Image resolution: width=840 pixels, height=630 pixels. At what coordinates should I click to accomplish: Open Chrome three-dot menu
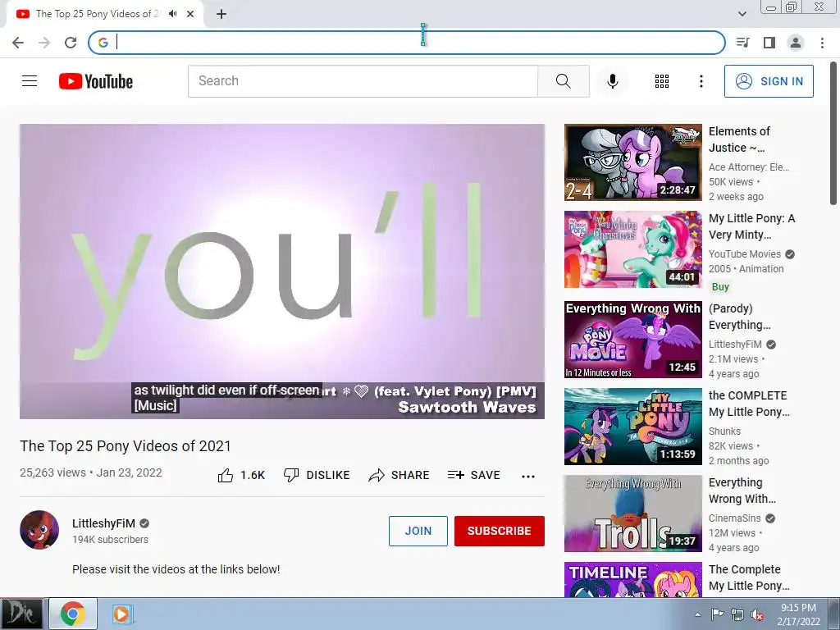tap(822, 43)
